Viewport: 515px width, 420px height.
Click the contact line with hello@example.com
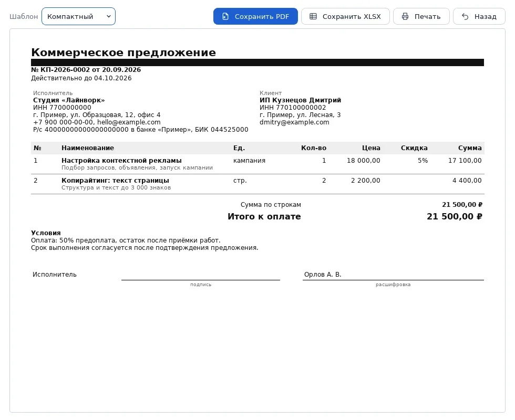point(97,122)
